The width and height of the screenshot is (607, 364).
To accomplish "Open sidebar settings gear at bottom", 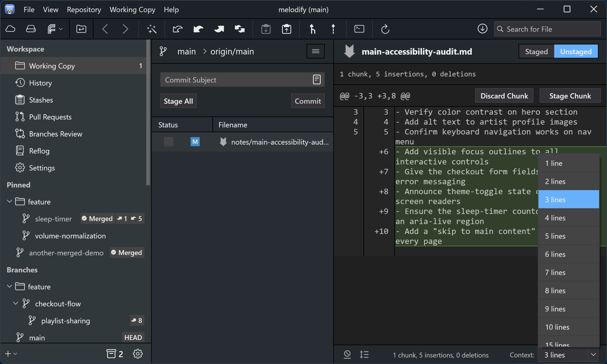I will pyautogui.click(x=138, y=354).
